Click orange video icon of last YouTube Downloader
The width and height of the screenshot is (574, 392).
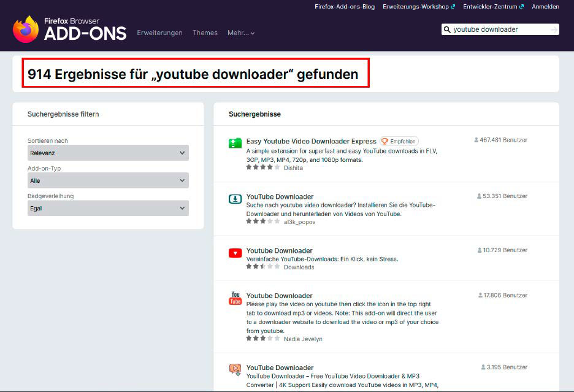[x=235, y=370]
